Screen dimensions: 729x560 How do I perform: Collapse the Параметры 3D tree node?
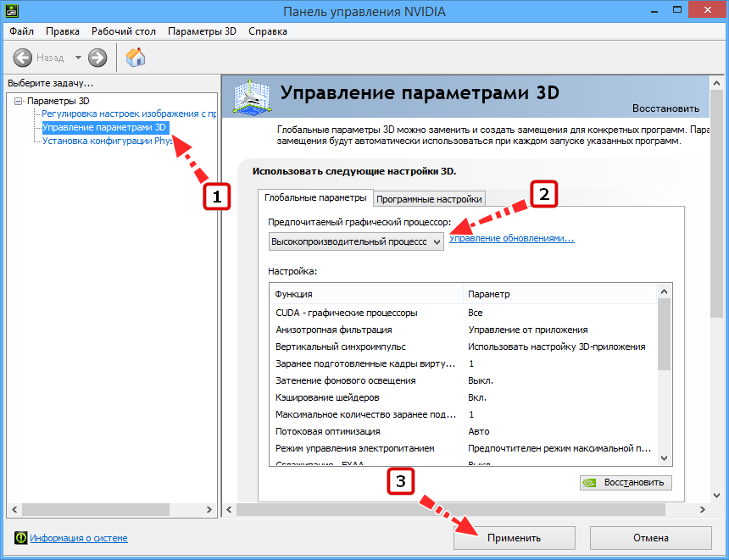coord(18,101)
